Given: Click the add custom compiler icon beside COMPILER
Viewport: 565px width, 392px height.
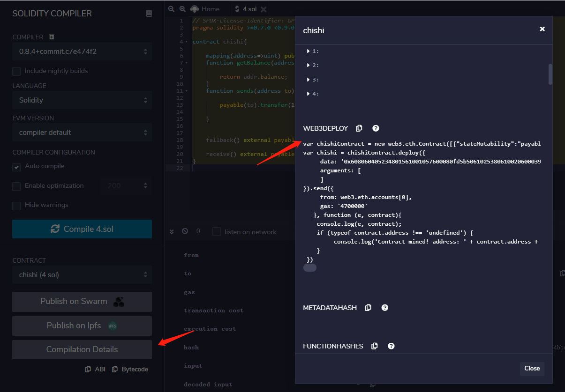Looking at the screenshot, I should coord(52,37).
